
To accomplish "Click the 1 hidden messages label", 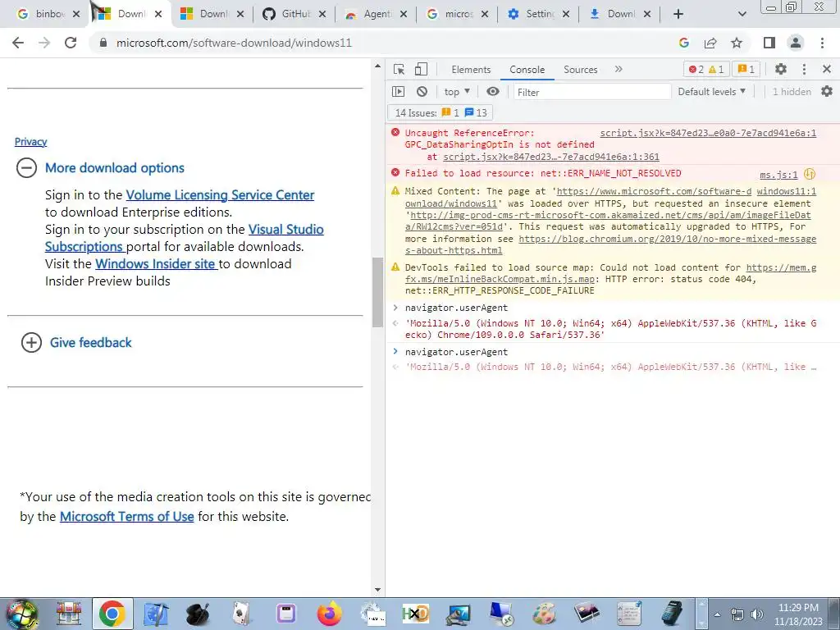I will click(792, 92).
